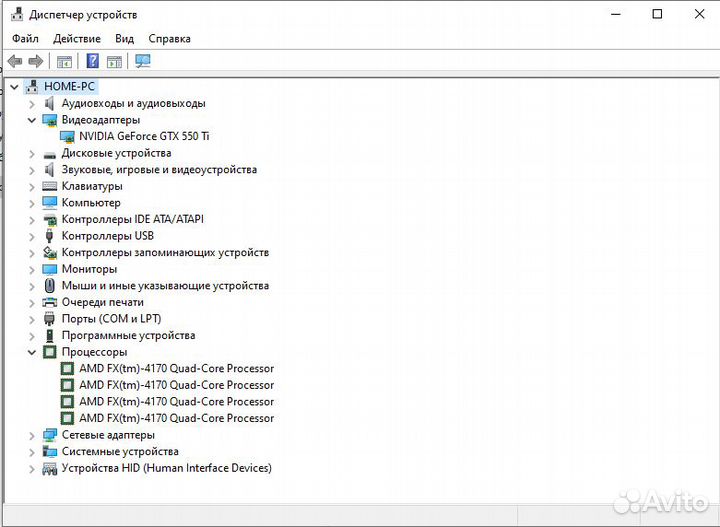
Task: Show or hide the action pane toolbar icon
Action: (x=114, y=61)
